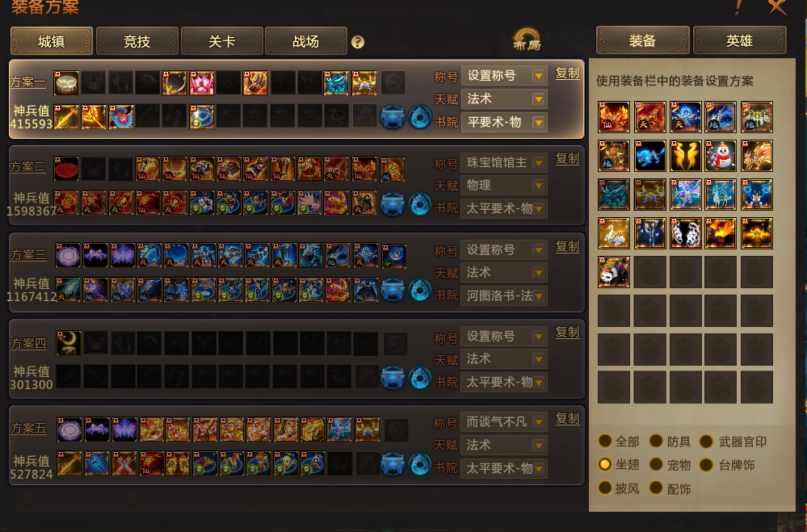
Task: Open the 布局 layout icon
Action: tap(527, 40)
